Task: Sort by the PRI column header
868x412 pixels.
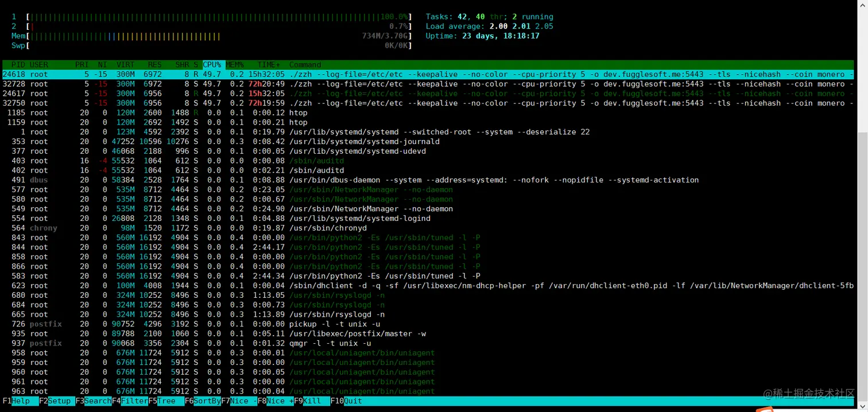Action: coord(82,65)
